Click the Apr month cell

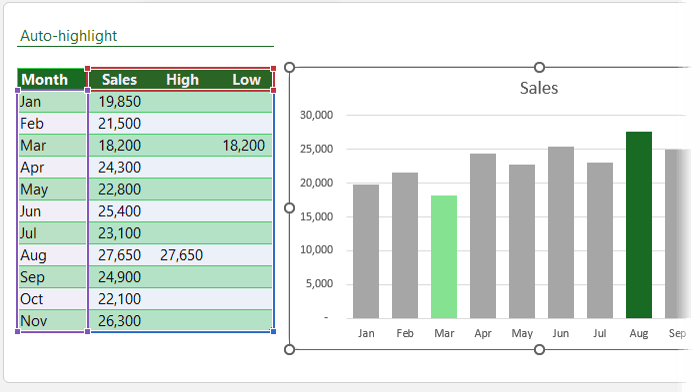click(x=52, y=167)
